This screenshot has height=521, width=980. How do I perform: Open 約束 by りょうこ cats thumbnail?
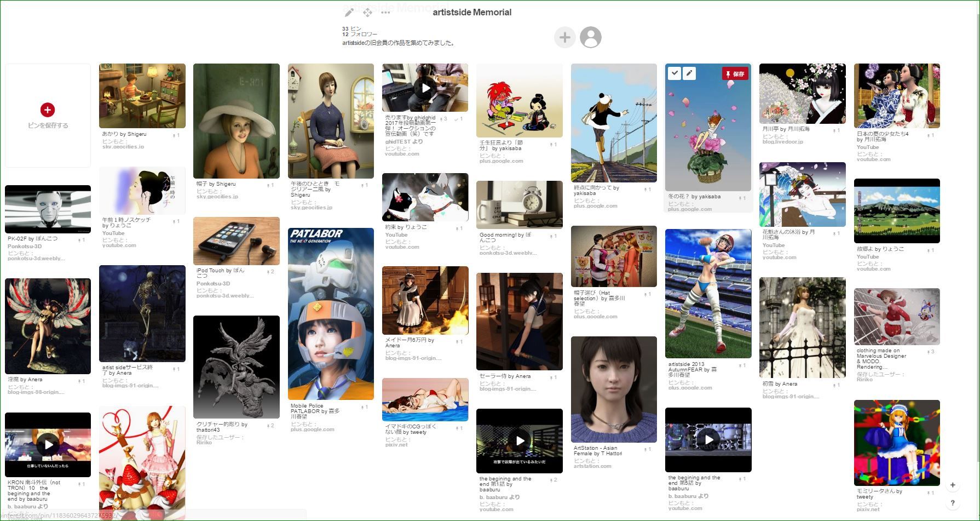pyautogui.click(x=425, y=197)
